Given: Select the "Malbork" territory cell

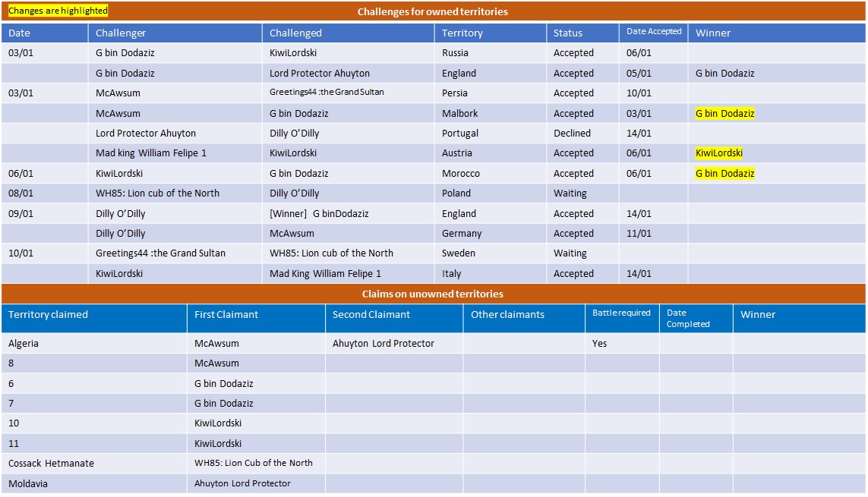Looking at the screenshot, I should click(459, 113).
